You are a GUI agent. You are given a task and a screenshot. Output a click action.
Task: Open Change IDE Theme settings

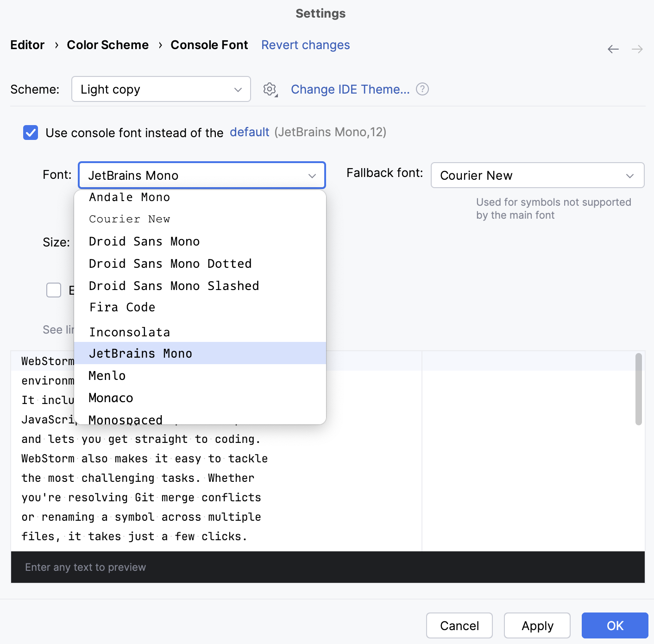[350, 89]
